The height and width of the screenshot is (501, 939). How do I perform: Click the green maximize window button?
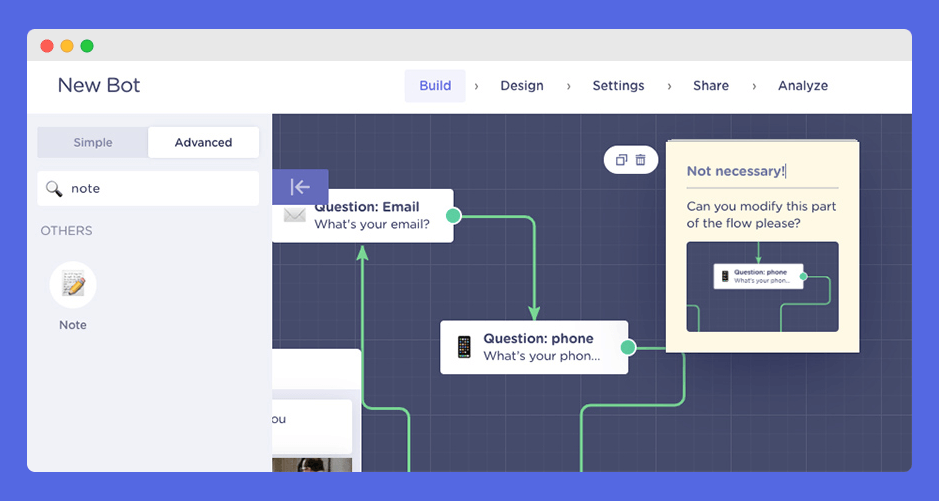(87, 46)
